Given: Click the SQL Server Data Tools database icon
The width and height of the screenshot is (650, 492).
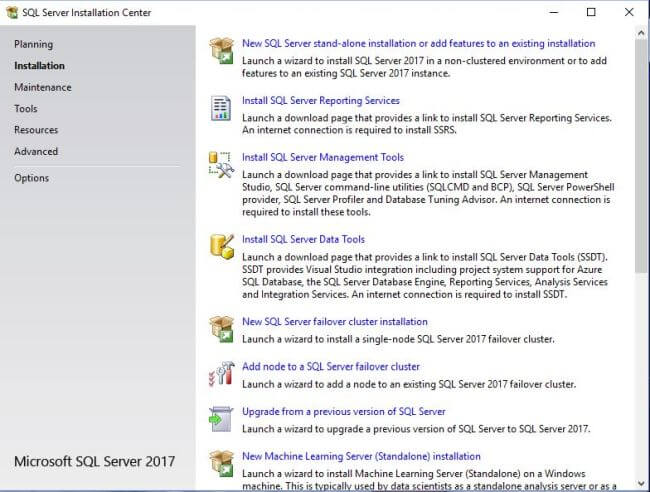Looking at the screenshot, I should coord(222,247).
